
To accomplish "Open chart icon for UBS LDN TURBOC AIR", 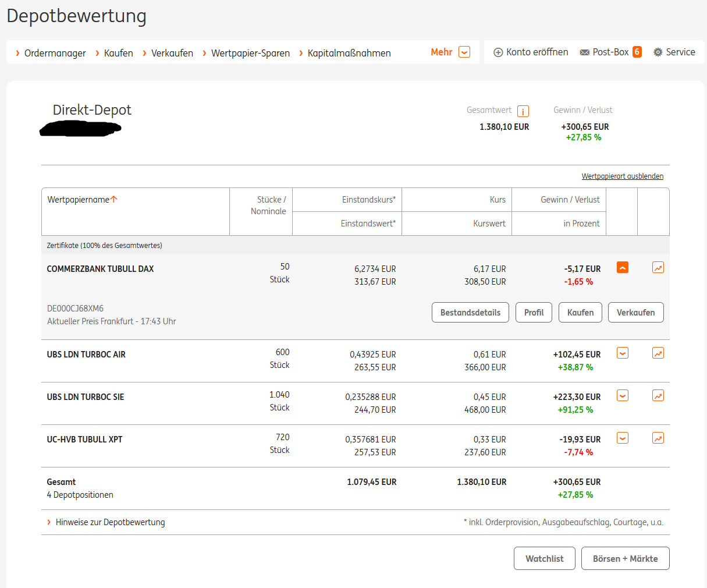I will [x=658, y=353].
